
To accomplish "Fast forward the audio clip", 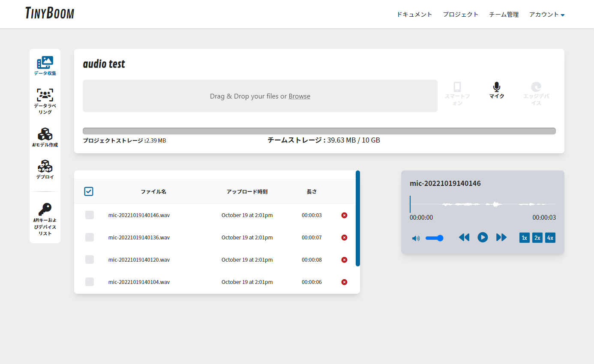I will (x=501, y=237).
